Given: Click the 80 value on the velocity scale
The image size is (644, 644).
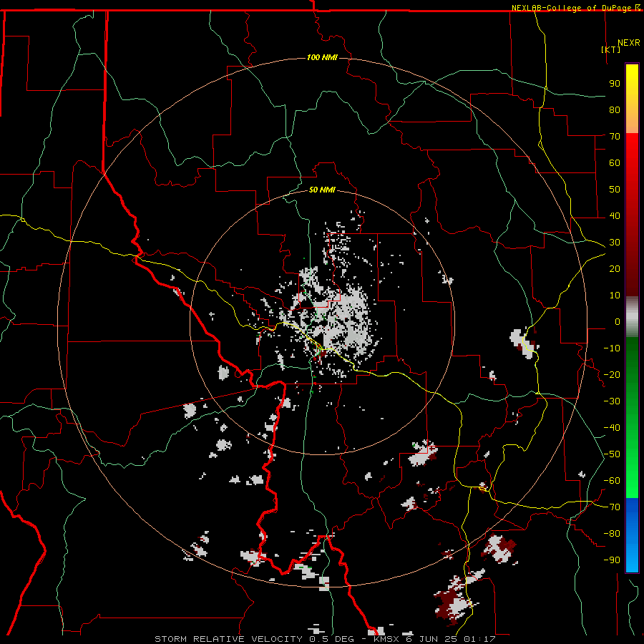Looking at the screenshot, I should pos(615,109).
